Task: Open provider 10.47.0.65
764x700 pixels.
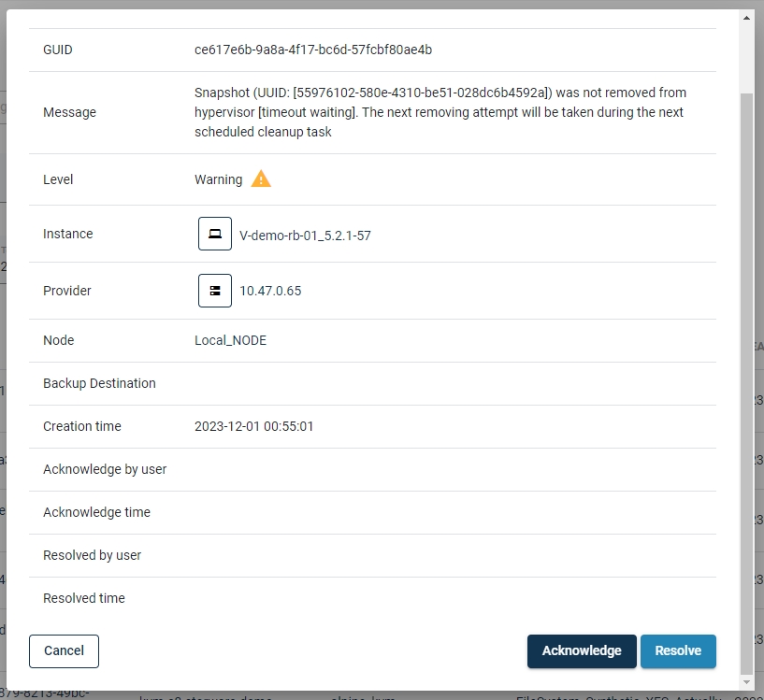Action: point(270,291)
